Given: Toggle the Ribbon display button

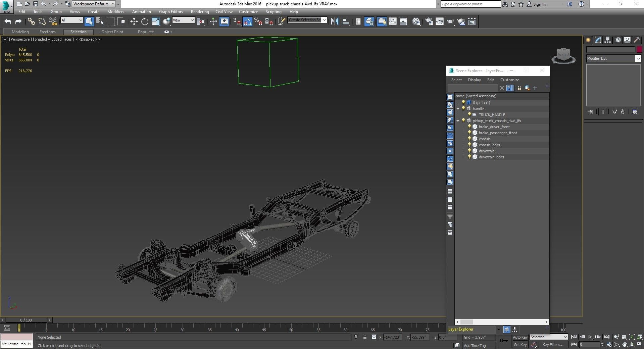Looking at the screenshot, I should tap(382, 21).
